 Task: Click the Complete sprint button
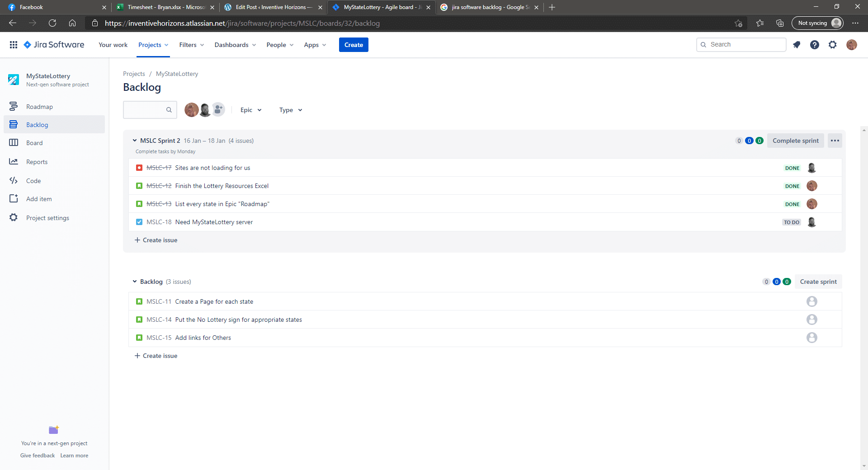(x=795, y=141)
